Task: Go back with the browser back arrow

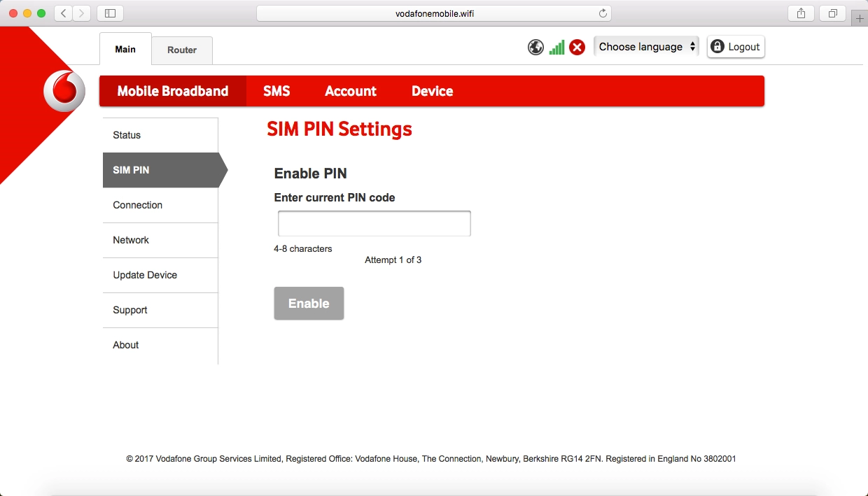Action: (64, 13)
